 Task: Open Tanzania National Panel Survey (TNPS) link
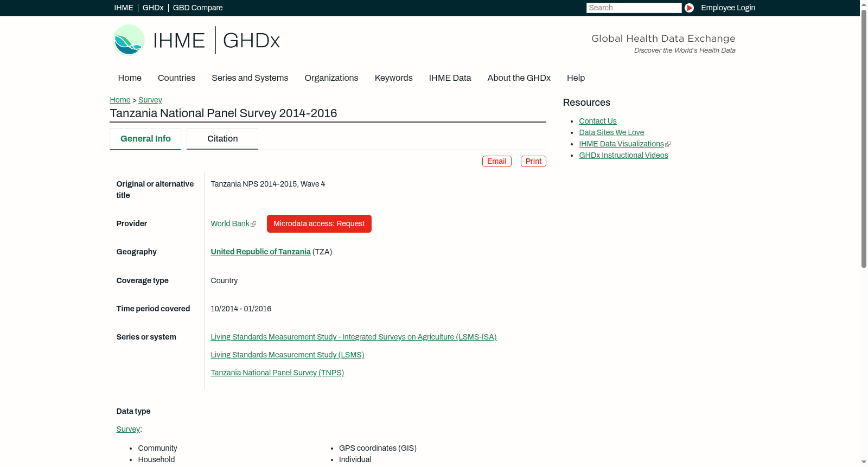pyautogui.click(x=277, y=373)
